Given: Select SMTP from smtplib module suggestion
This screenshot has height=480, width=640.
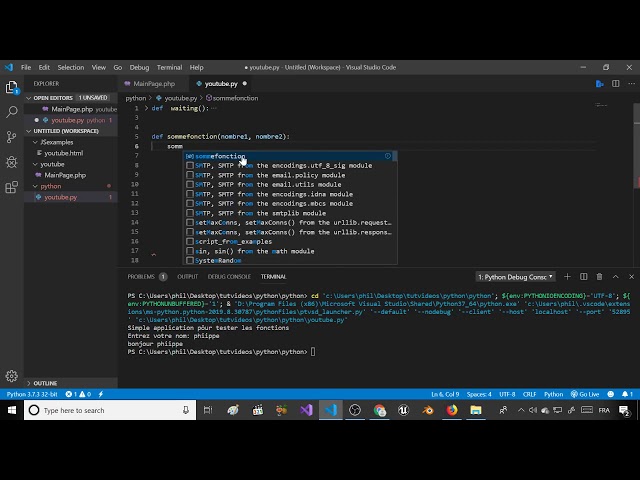Looking at the screenshot, I should pyautogui.click(x=290, y=213).
